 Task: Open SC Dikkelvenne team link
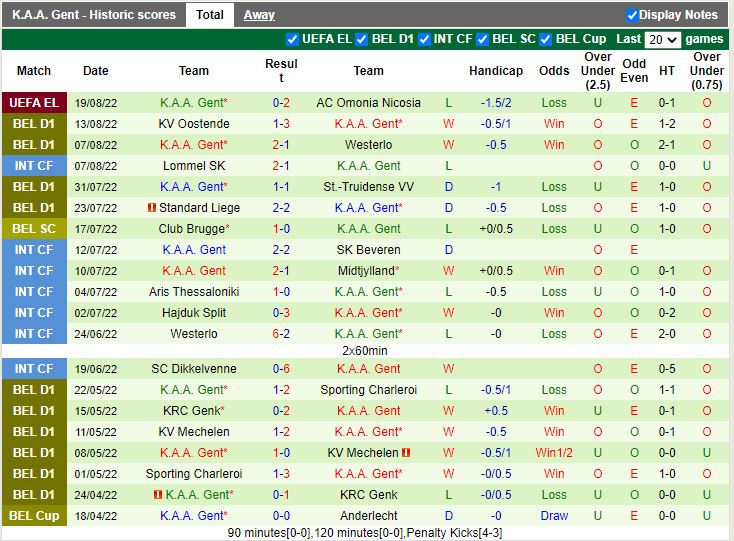click(x=194, y=368)
